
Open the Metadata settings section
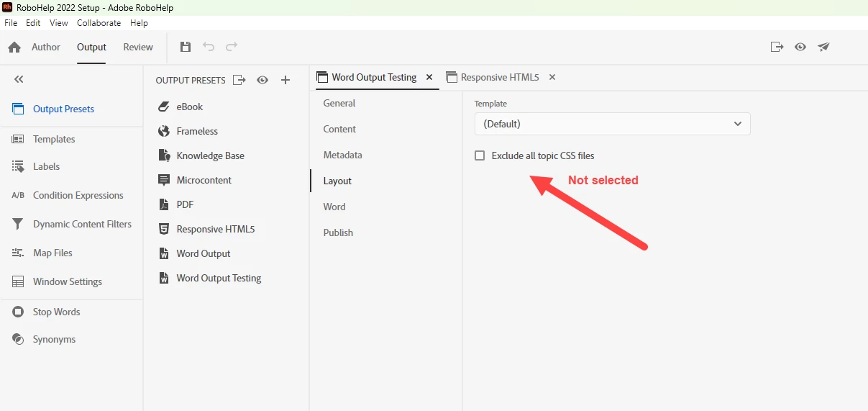(343, 155)
